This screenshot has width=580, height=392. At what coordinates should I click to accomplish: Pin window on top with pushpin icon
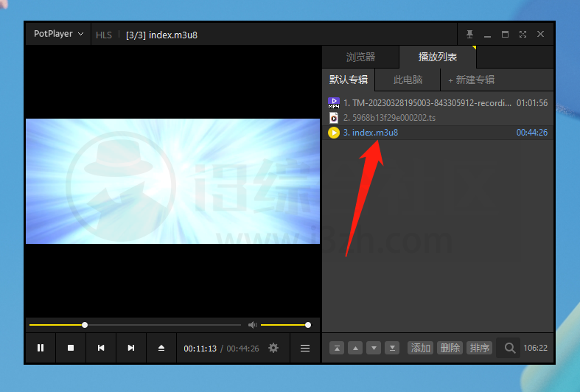469,35
